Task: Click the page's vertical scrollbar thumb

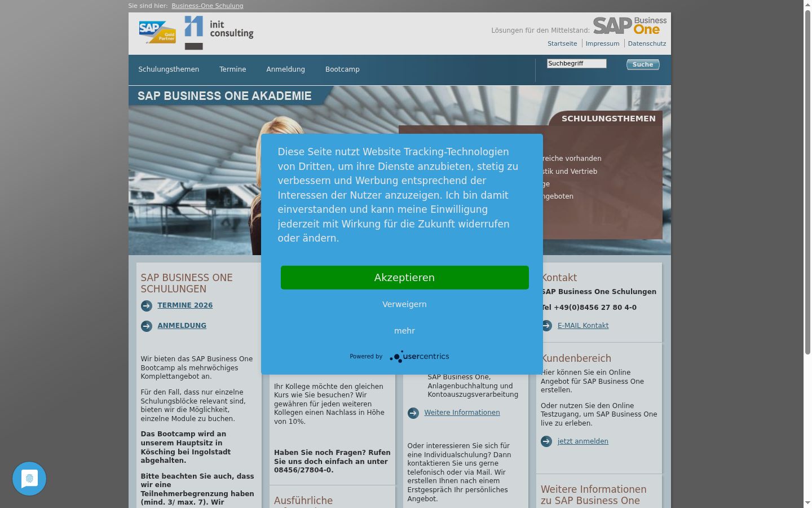Action: (x=807, y=182)
